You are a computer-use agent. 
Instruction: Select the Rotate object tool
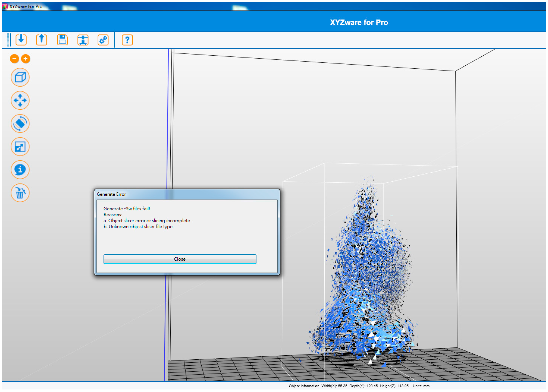(20, 123)
